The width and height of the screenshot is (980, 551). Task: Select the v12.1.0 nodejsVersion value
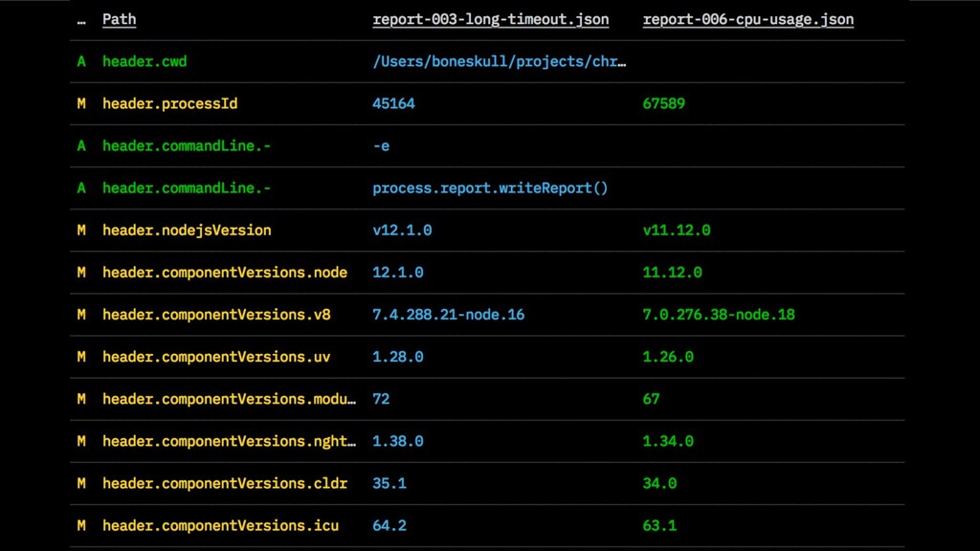click(402, 230)
